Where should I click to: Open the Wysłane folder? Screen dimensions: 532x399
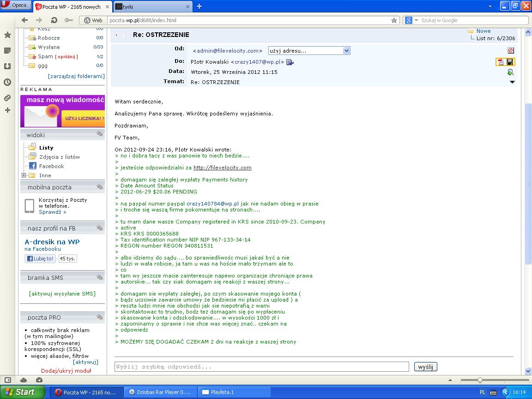click(48, 47)
